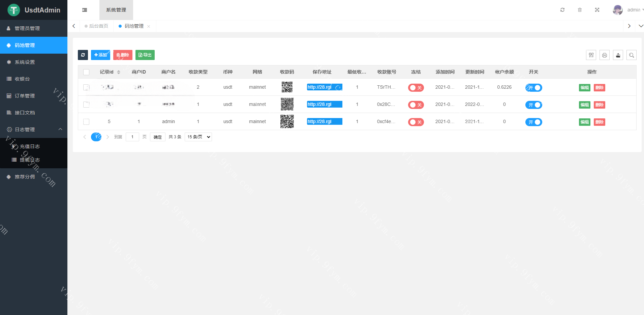
Task: Check the select-all checkbox in table header
Action: click(86, 72)
